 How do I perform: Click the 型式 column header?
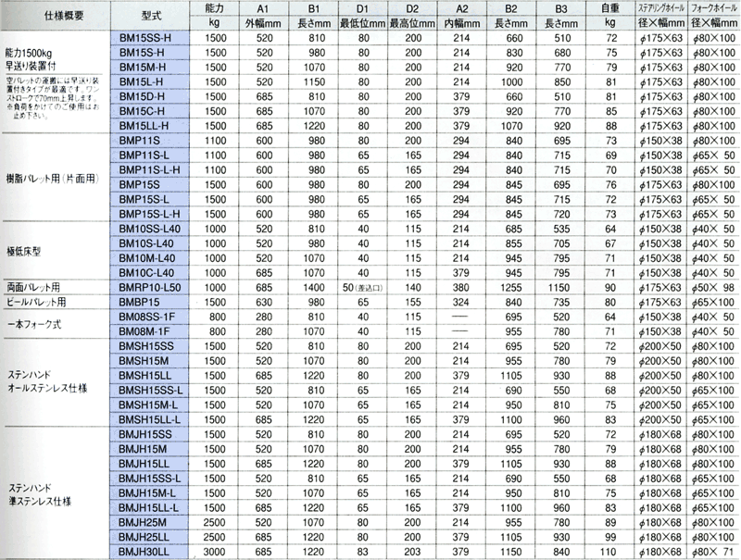tap(150, 16)
